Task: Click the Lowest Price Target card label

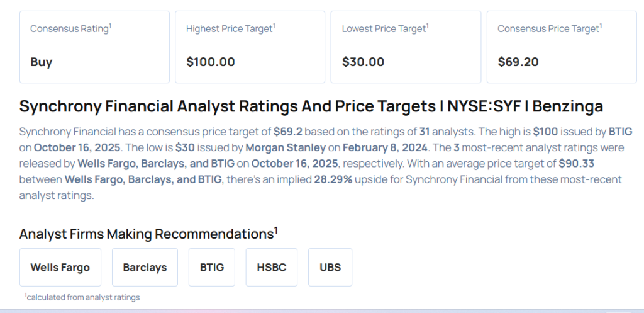Action: 384,28
